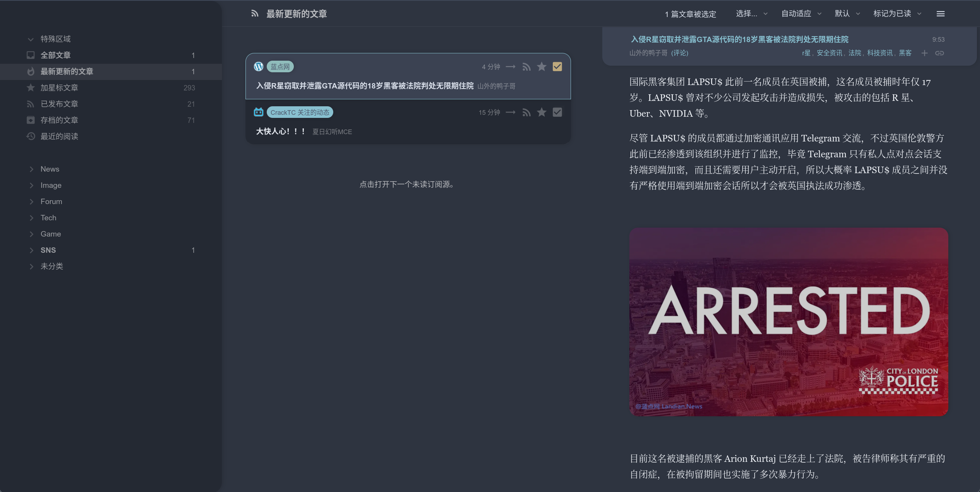Image resolution: width=980 pixels, height=492 pixels.
Task: Check the 大快人心 article checkbox
Action: click(x=557, y=112)
